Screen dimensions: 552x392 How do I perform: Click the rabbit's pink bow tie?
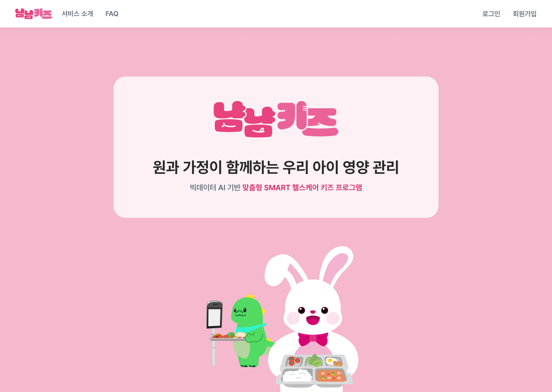(x=313, y=339)
